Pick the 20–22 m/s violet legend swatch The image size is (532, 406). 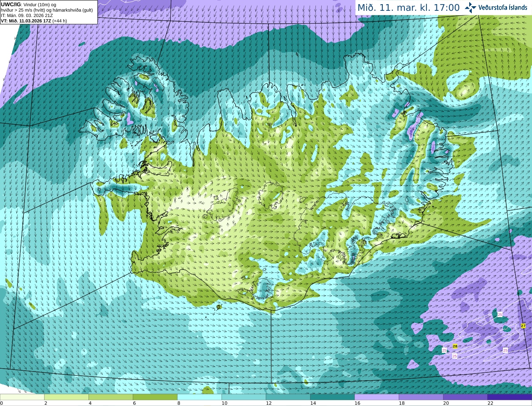coord(465,397)
